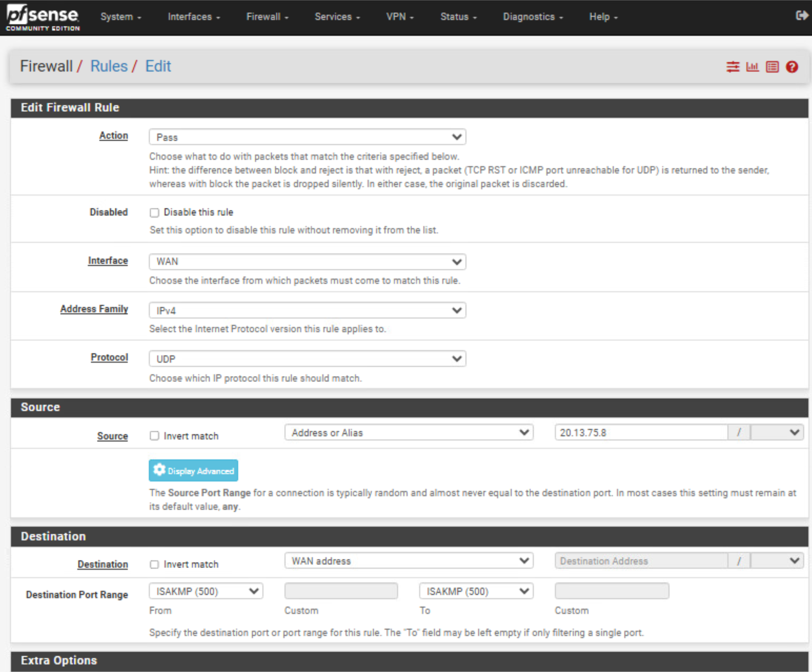Click the logout icon in top bar
812x672 pixels.
coord(802,16)
